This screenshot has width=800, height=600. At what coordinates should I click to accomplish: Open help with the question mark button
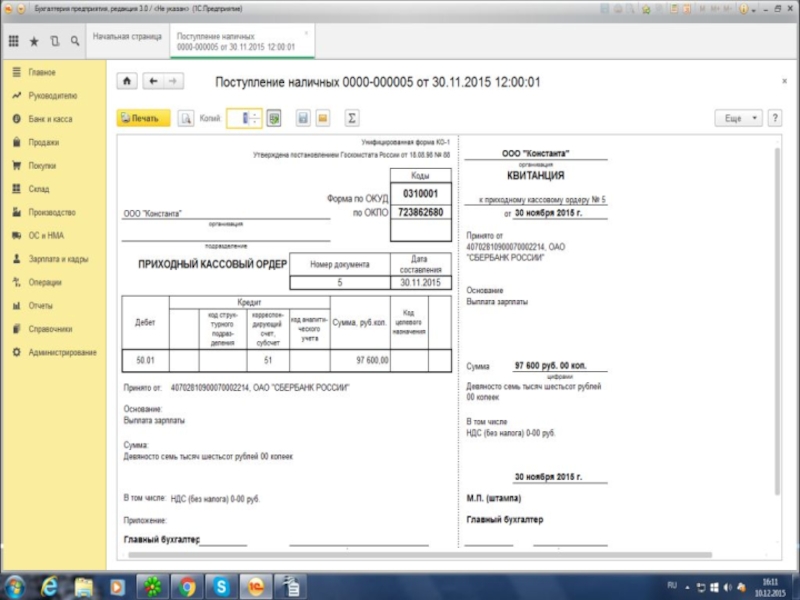coord(774,118)
